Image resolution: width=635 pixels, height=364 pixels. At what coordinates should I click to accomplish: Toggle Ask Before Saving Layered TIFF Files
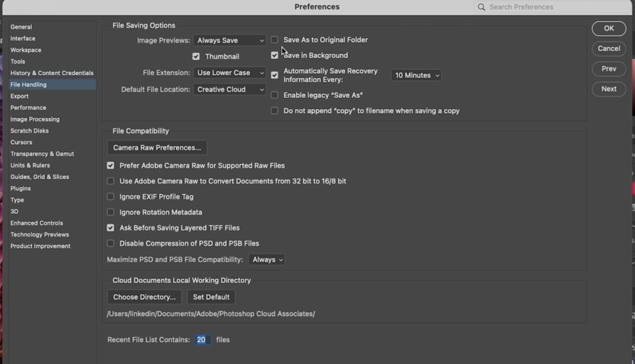[x=110, y=228]
